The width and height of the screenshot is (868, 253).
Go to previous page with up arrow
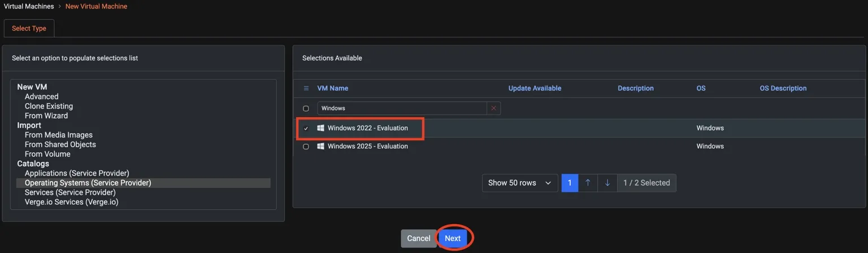point(588,183)
